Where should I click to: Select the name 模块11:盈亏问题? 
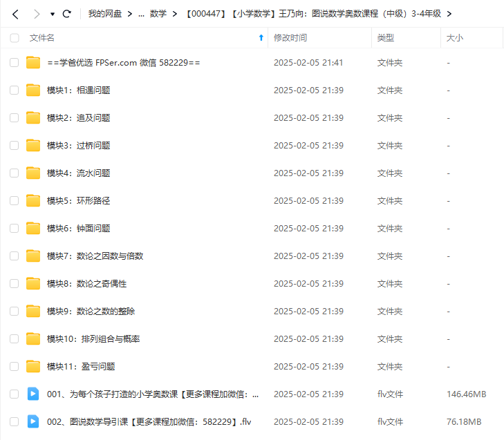point(81,366)
